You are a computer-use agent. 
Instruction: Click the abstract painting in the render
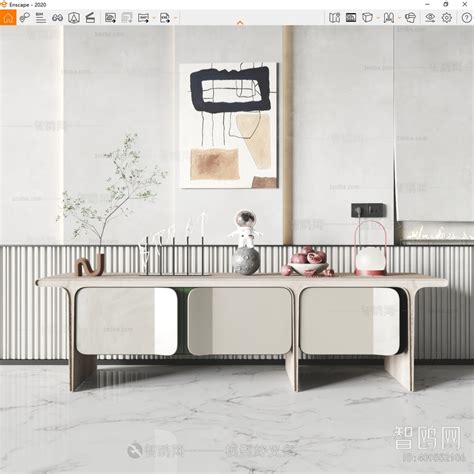click(x=229, y=125)
